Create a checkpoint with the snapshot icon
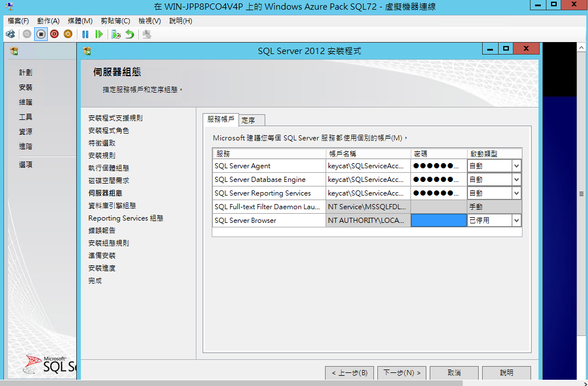Viewport: 588px width, 386px height. tap(116, 35)
